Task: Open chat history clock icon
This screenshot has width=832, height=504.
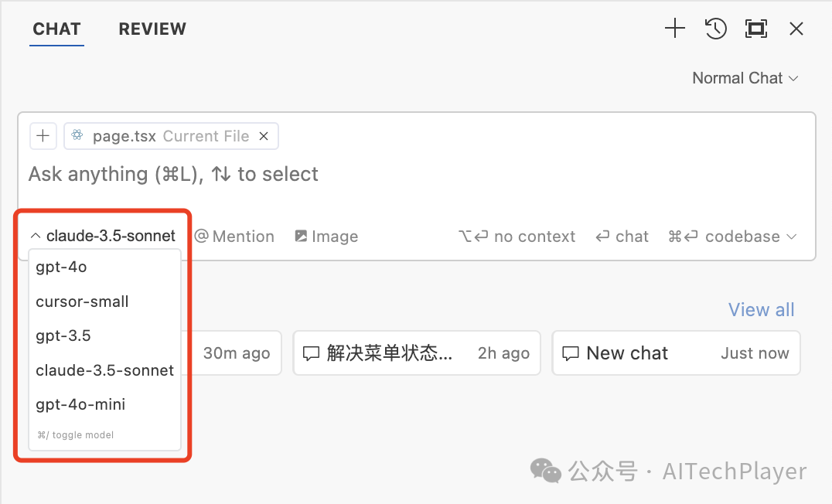Action: tap(716, 29)
